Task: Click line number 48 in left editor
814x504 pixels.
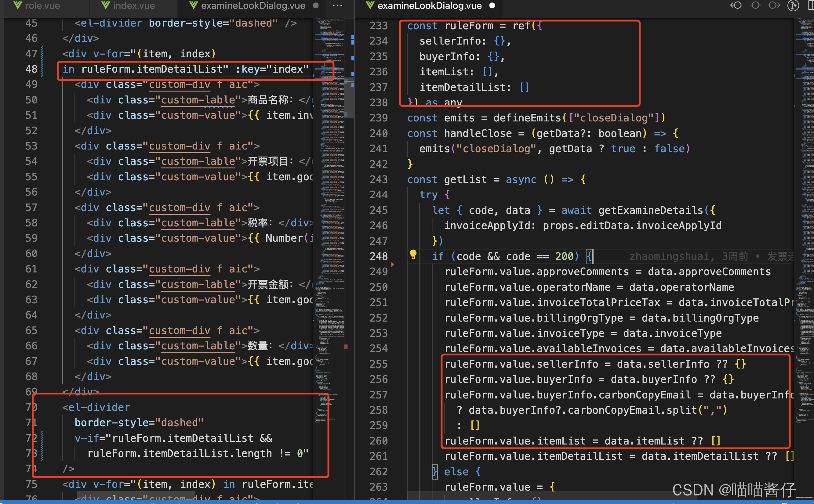Action: pos(31,69)
